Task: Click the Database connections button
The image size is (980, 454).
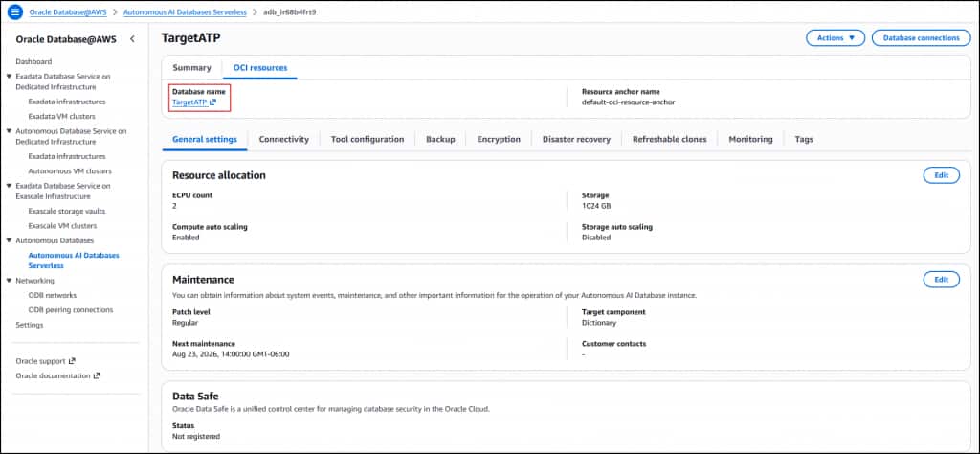Action: [x=921, y=38]
